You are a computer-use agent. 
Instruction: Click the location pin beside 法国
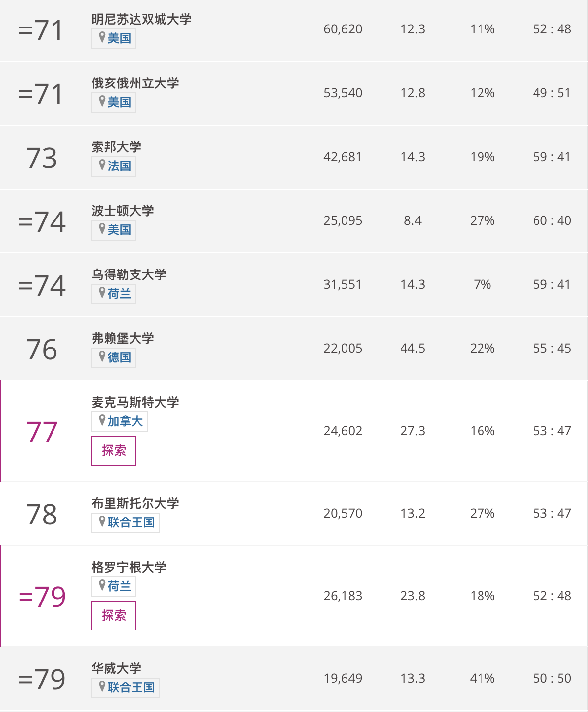[102, 165]
